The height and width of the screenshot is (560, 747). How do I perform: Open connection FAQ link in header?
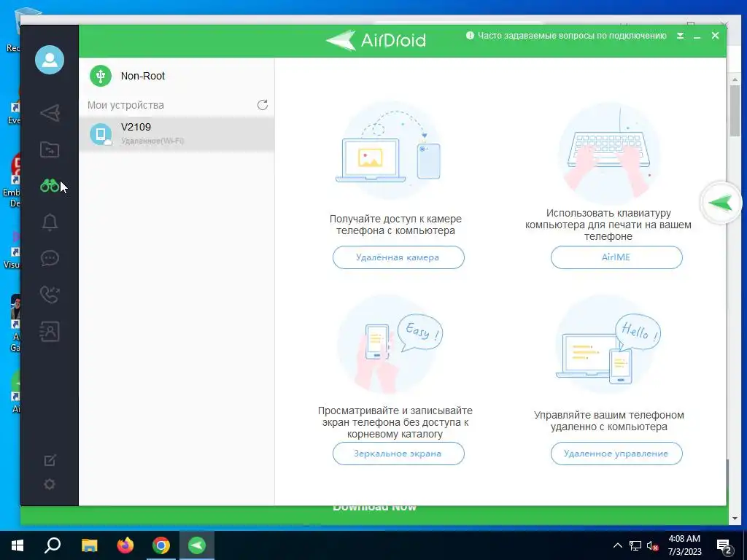coord(572,35)
